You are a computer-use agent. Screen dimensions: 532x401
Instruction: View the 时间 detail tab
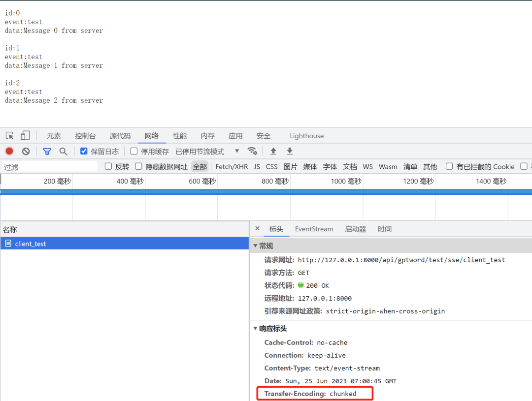384,229
